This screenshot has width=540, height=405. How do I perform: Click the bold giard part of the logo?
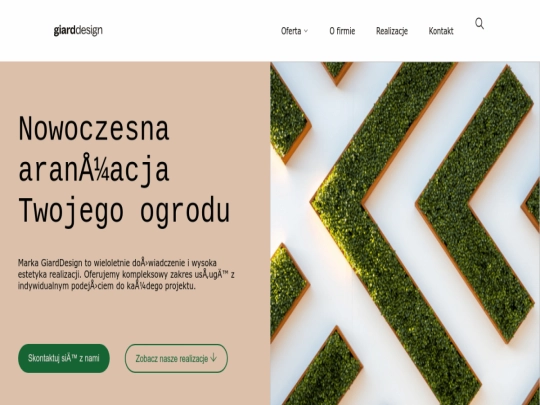(64, 30)
